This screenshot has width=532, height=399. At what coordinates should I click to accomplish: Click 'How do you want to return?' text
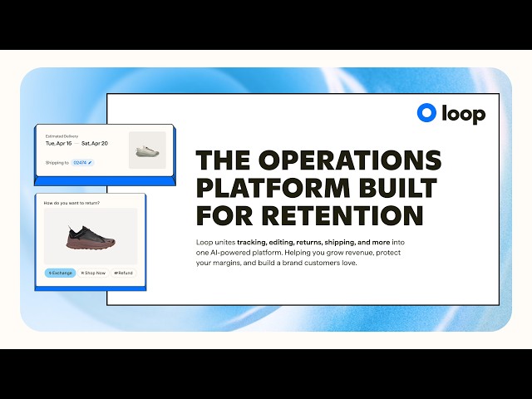click(x=71, y=203)
